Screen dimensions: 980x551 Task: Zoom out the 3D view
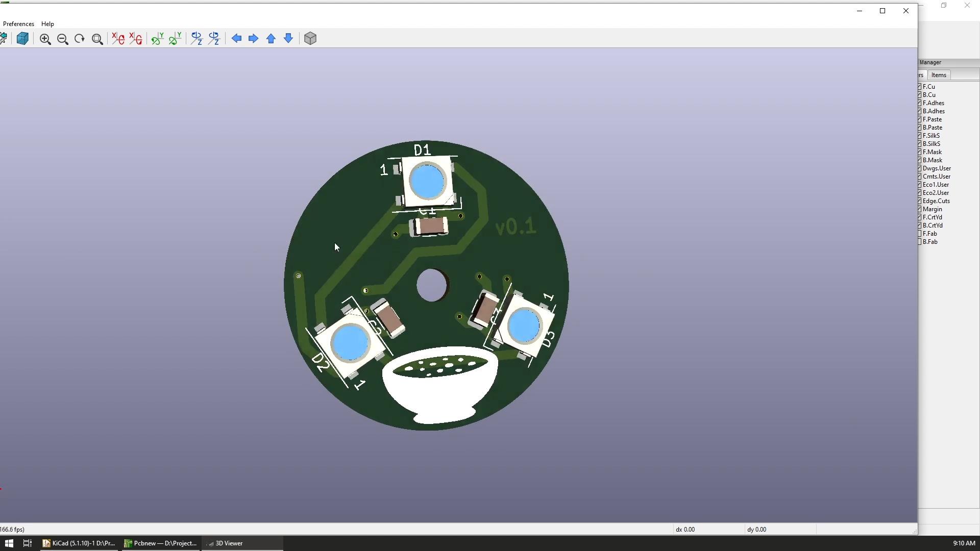tap(63, 39)
